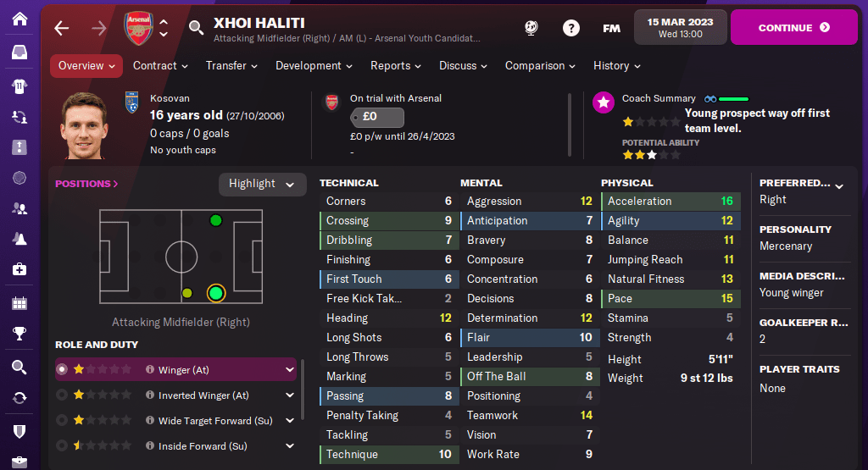Open the competitions trophy icon
Screen dimensions: 868x470
[19, 334]
